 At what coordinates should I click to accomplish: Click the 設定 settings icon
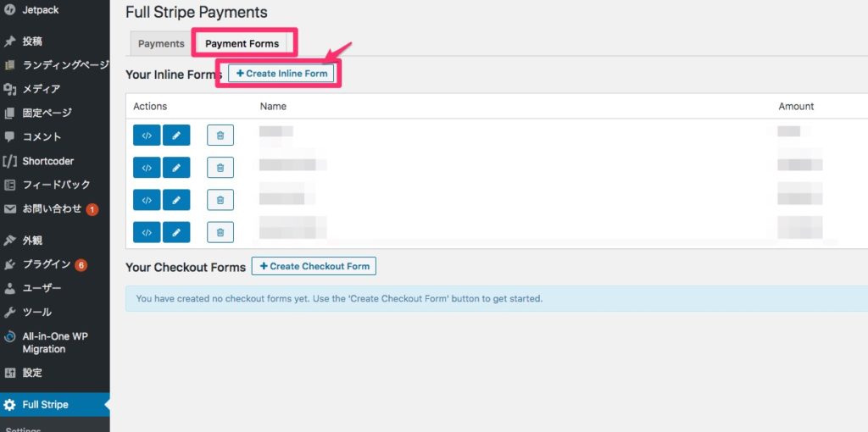pyautogui.click(x=9, y=373)
